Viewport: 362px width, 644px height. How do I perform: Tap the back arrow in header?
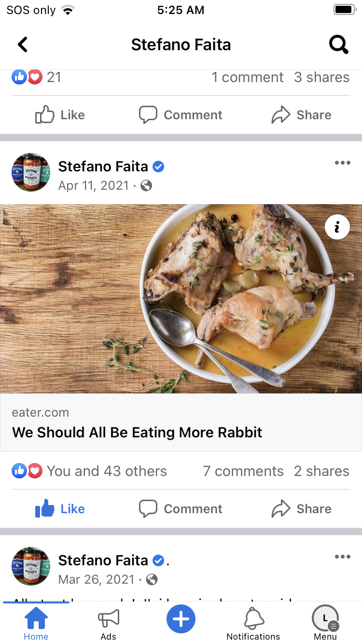click(23, 45)
